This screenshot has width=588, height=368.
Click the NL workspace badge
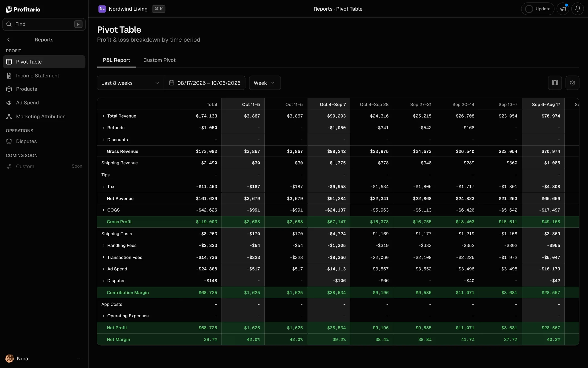point(102,9)
